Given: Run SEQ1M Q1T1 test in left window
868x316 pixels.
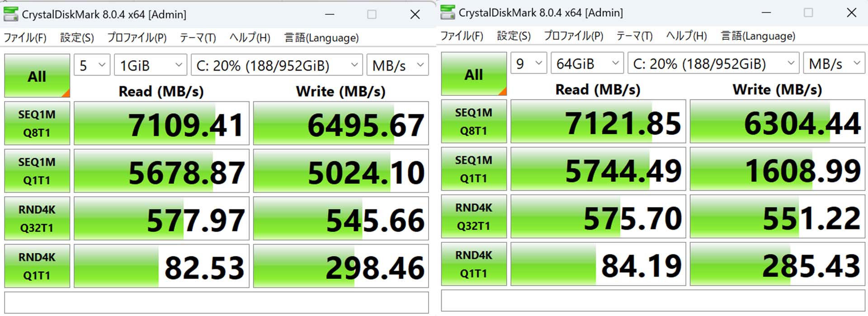Looking at the screenshot, I should point(37,171).
